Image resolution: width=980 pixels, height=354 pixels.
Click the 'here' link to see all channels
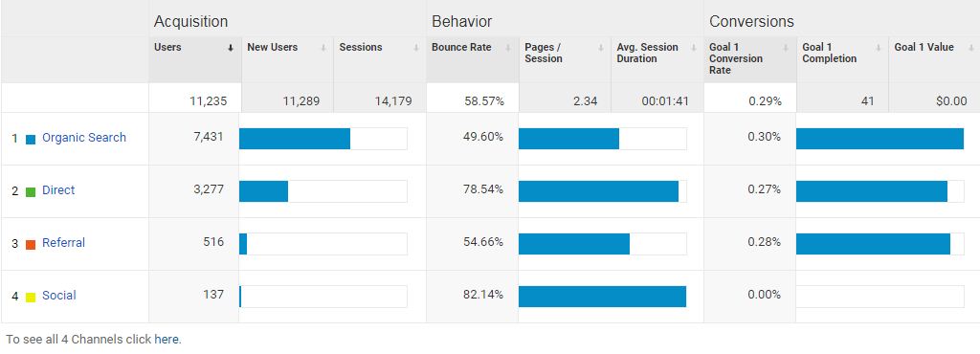167,340
